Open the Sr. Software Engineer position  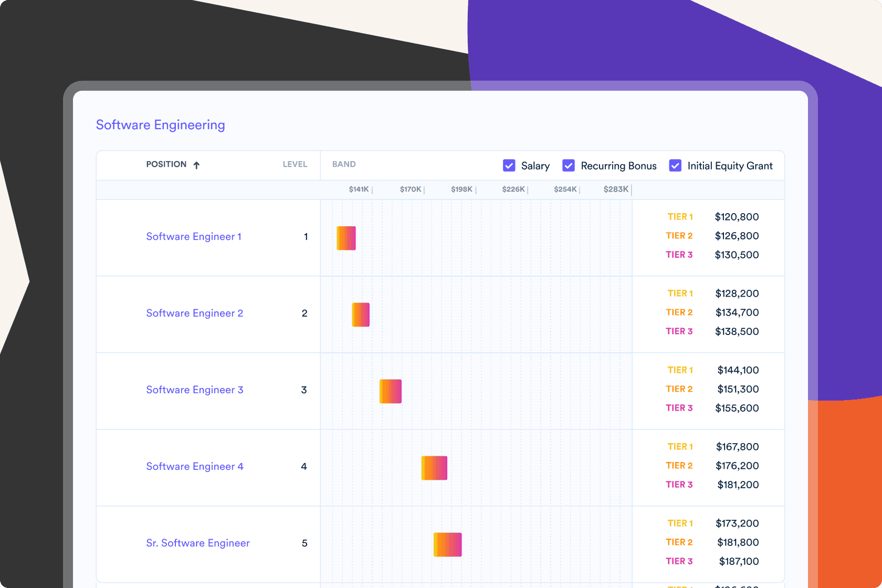pyautogui.click(x=198, y=543)
